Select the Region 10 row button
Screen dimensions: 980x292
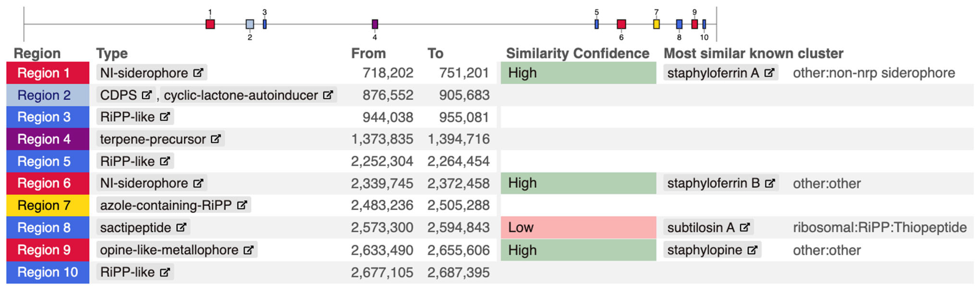point(48,272)
